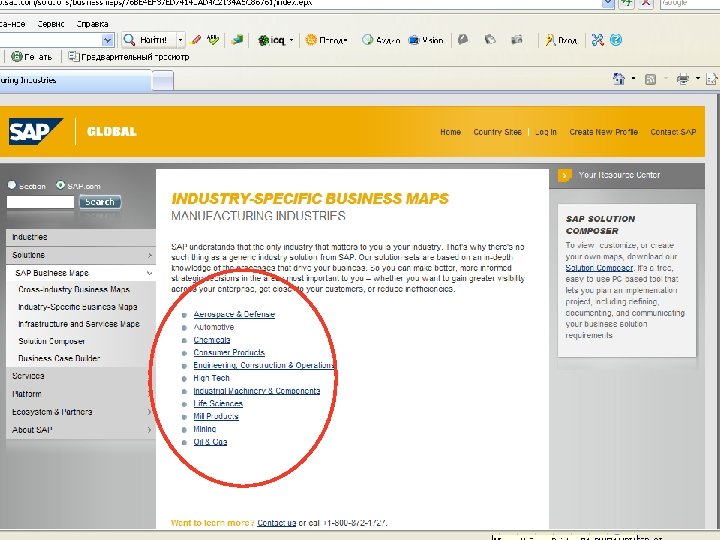Screen dimensions: 720x540
Task: Select the Manufacturing Industries browser tab
Action: pyautogui.click(x=73, y=80)
